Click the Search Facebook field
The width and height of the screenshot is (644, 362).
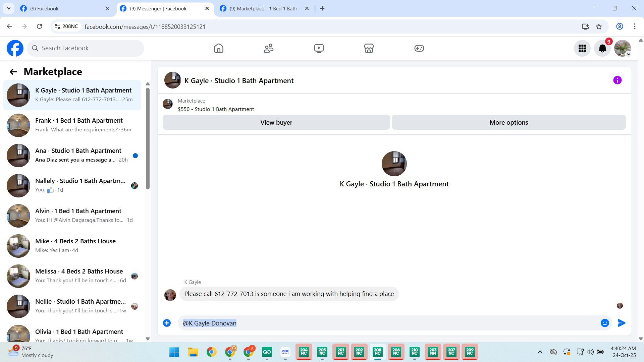(86, 48)
